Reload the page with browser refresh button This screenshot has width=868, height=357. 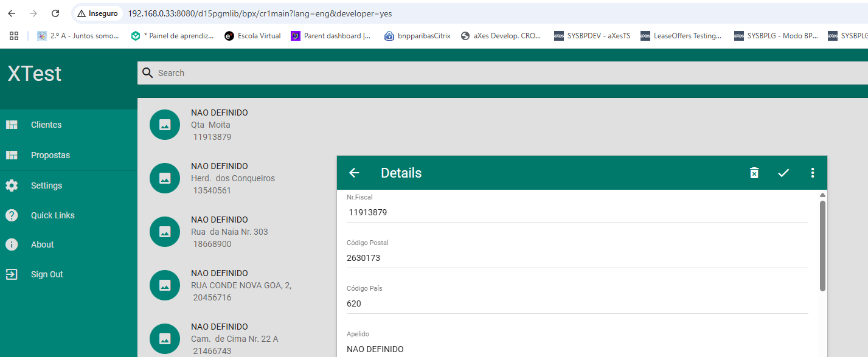tap(55, 13)
